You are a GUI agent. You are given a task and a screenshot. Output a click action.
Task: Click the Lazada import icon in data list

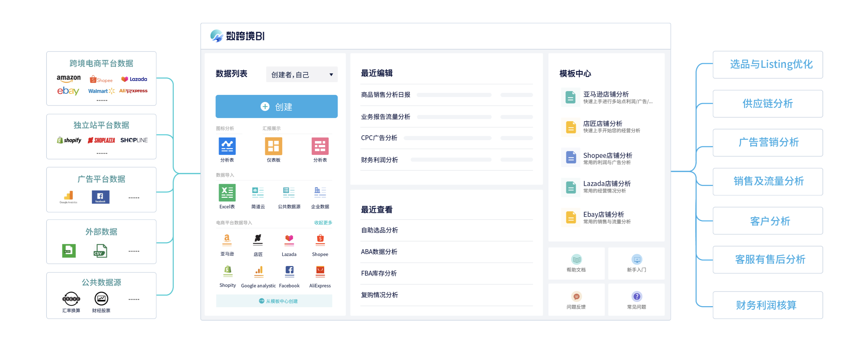(x=289, y=240)
